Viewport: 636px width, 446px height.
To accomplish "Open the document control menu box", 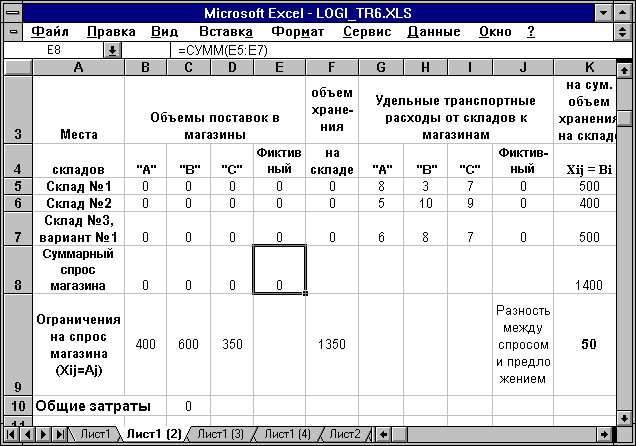I will click(13, 32).
